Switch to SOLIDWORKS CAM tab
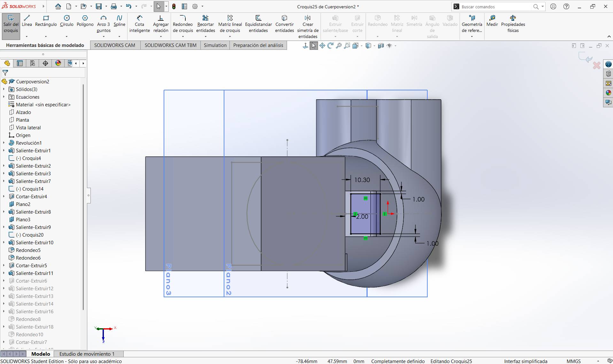This screenshot has height=364, width=613. click(115, 45)
